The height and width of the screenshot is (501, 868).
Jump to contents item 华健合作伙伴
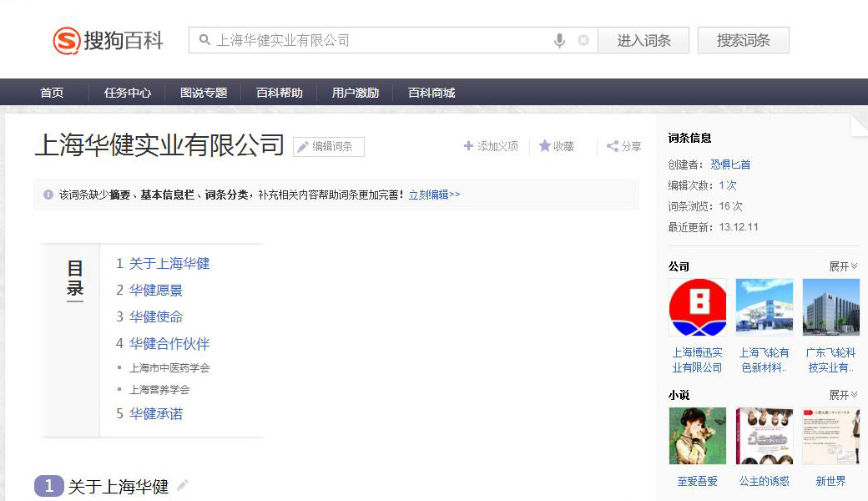169,344
